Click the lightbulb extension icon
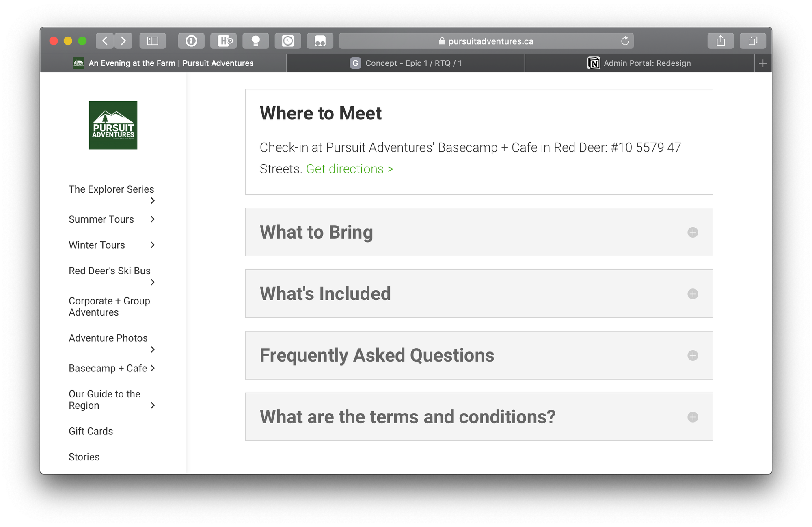Viewport: 812px width, 527px height. pos(256,41)
